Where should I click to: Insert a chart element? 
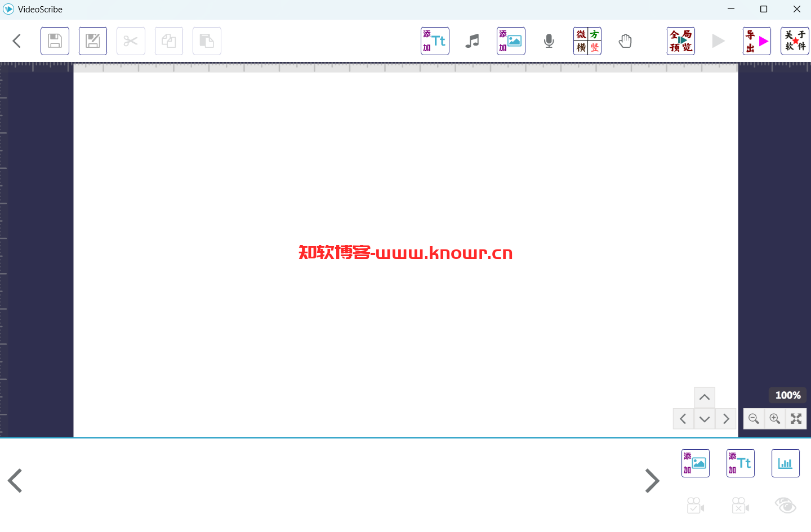pyautogui.click(x=786, y=463)
